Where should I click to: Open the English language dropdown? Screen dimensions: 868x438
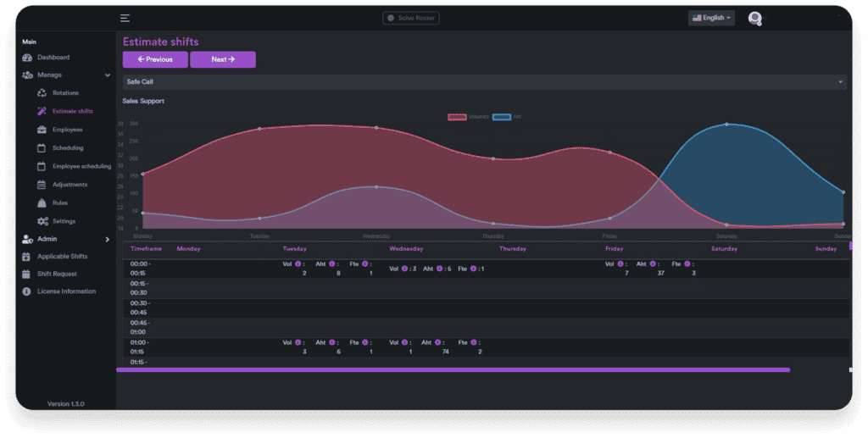click(x=711, y=18)
